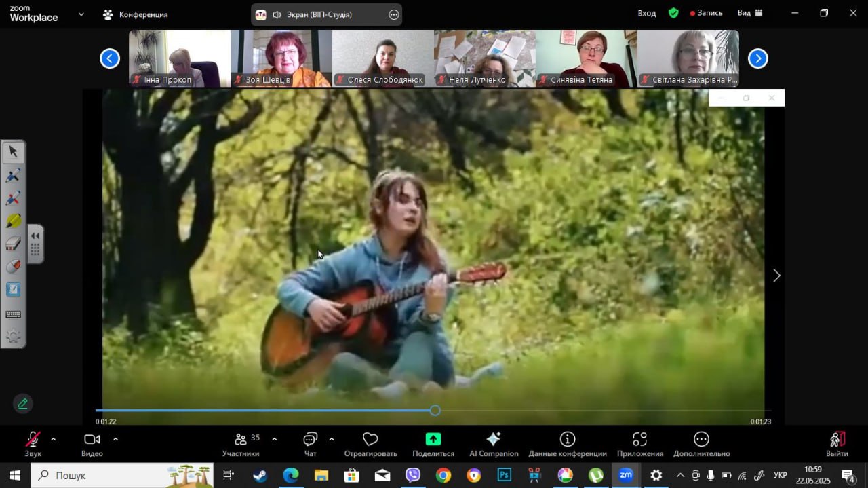This screenshot has height=488, width=868.
Task: Open the Чат chat panel
Action: tap(311, 445)
